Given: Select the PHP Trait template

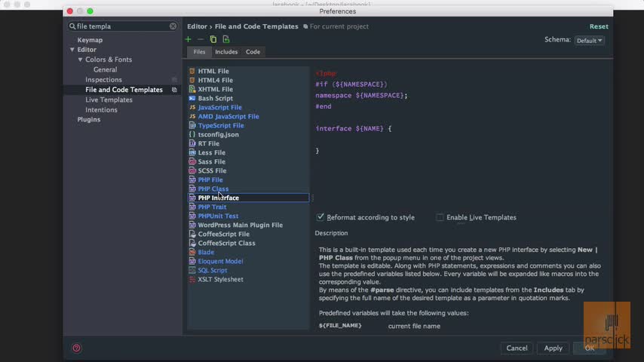Looking at the screenshot, I should (x=212, y=207).
